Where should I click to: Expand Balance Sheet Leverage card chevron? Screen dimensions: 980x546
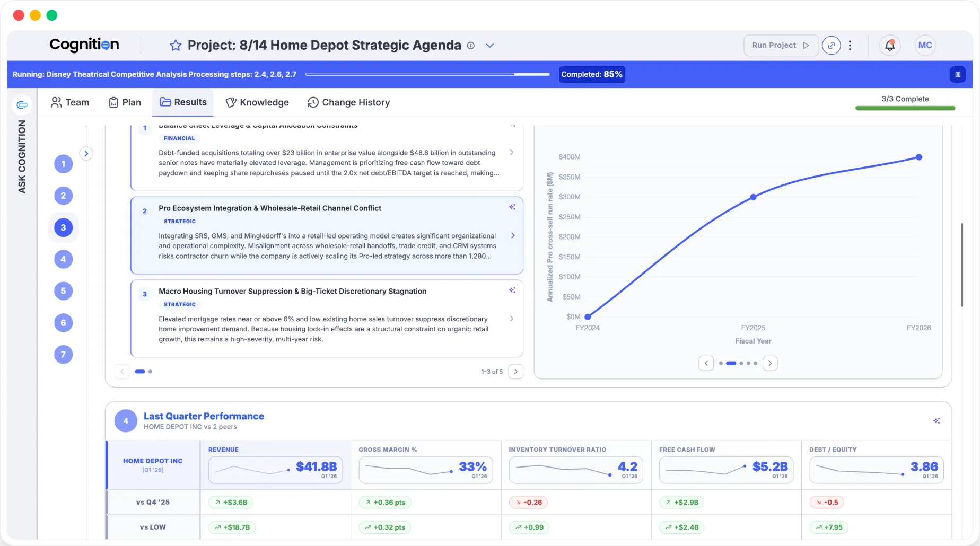coord(512,153)
